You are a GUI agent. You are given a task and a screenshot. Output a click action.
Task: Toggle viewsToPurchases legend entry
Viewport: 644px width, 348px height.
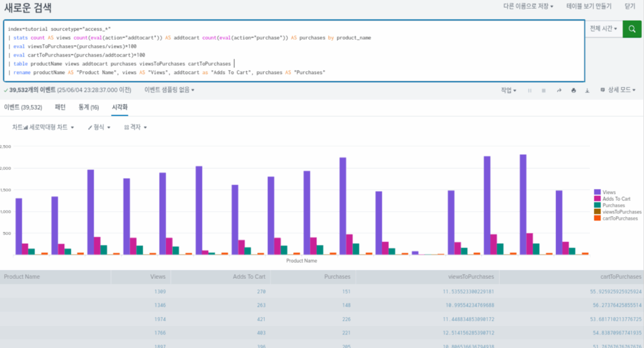tap(618, 212)
